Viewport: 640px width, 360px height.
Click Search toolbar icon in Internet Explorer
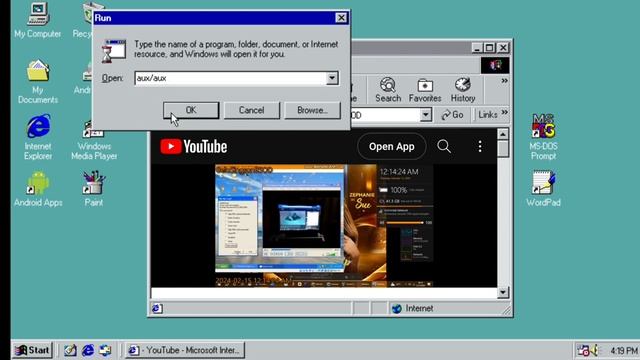388,90
